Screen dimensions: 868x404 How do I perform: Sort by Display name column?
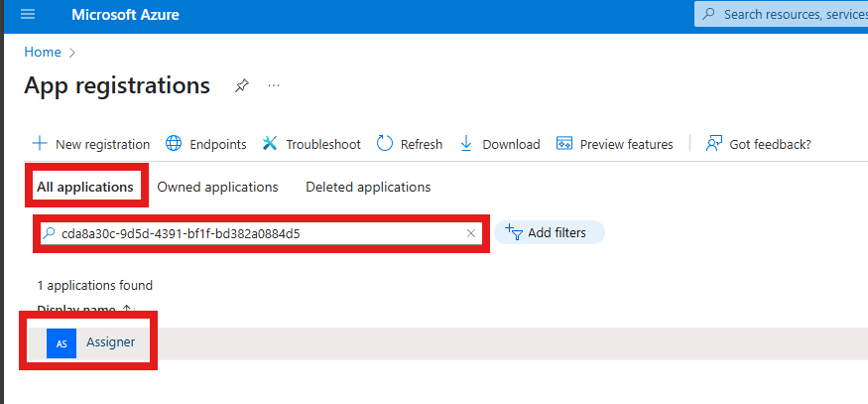click(x=84, y=310)
